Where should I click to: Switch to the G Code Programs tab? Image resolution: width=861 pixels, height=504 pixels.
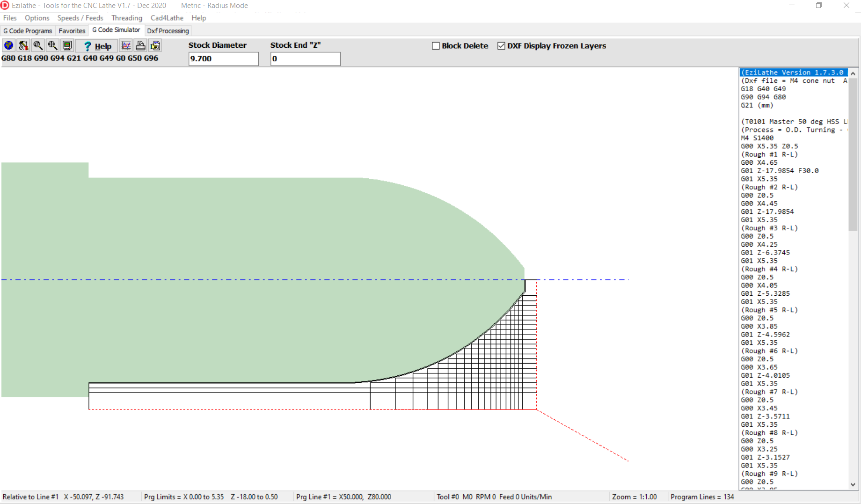point(28,31)
